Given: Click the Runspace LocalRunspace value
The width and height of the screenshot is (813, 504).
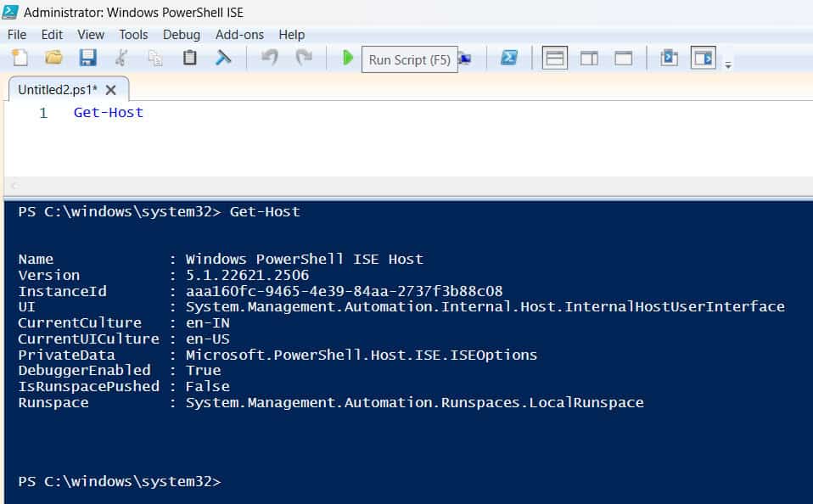Looking at the screenshot, I should [415, 402].
